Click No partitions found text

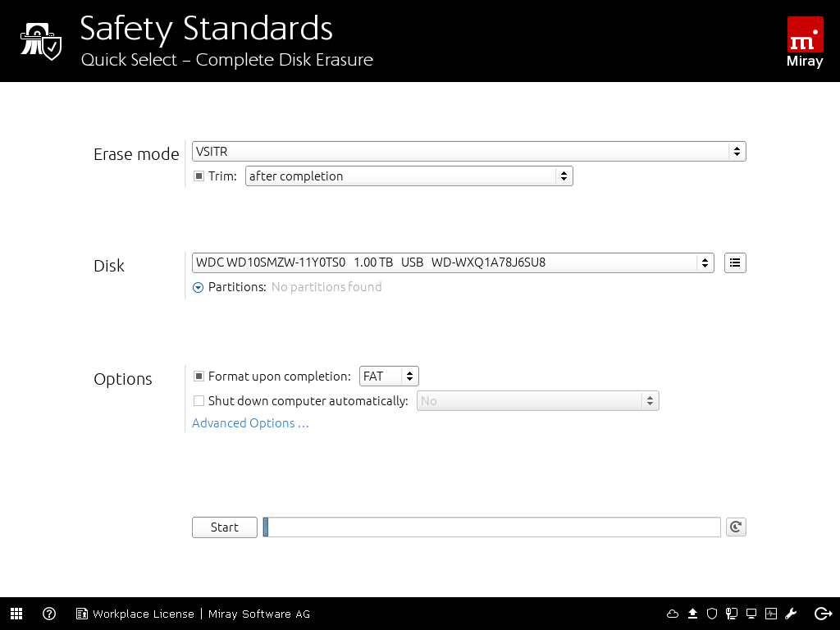[326, 287]
